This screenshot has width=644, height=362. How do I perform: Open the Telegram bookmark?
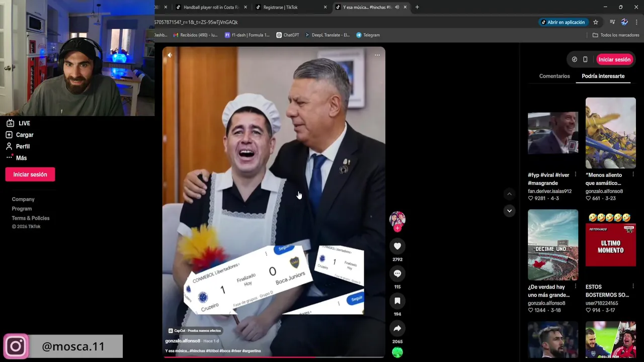[x=368, y=35]
